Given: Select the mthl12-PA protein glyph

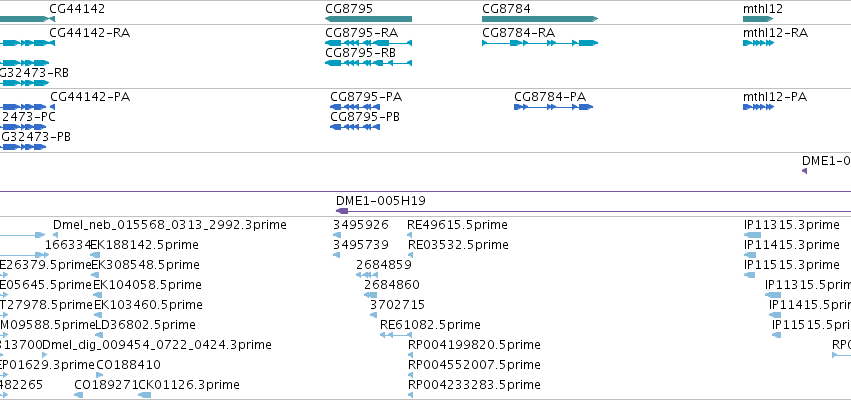Looking at the screenshot, I should (758, 107).
